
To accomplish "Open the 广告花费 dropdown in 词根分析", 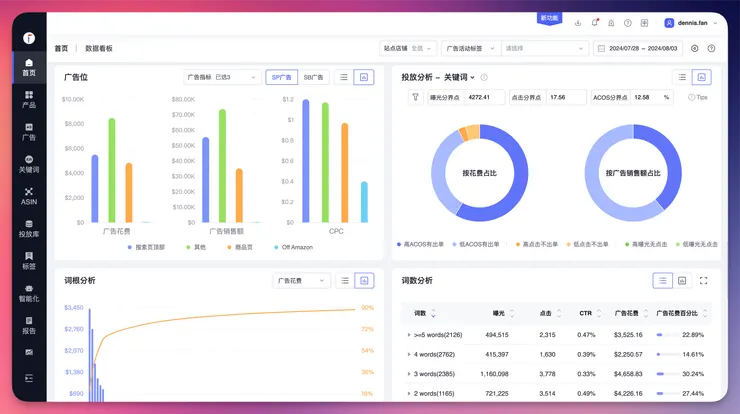I will 301,280.
